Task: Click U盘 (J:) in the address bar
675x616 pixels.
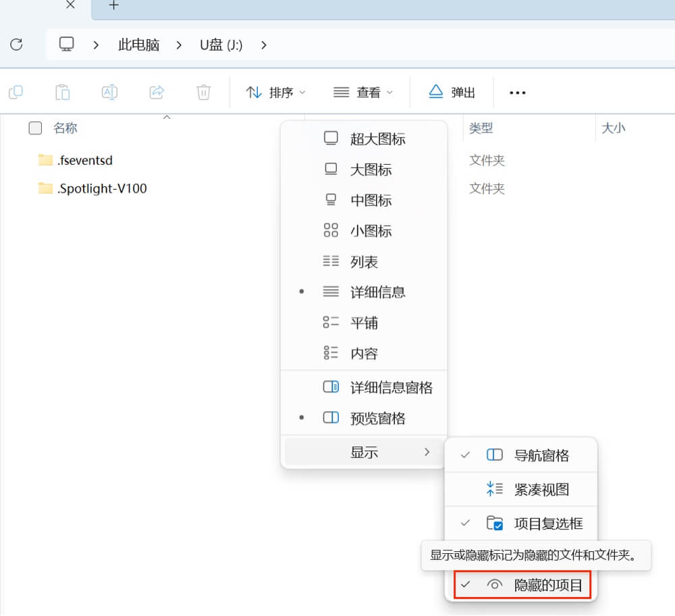Action: click(x=221, y=45)
